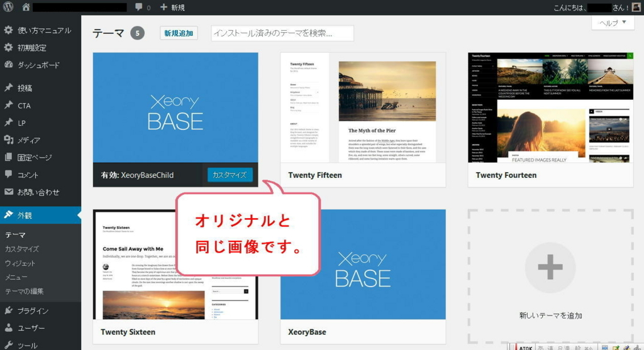Click the speech bubble icon beside コメント
644x350 pixels.
[8, 175]
